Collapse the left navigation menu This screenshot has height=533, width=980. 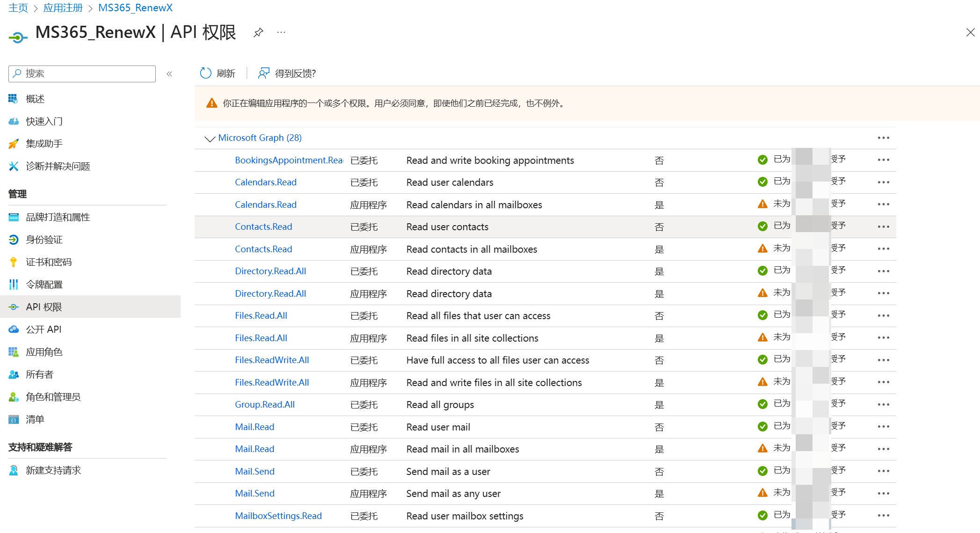pyautogui.click(x=169, y=74)
